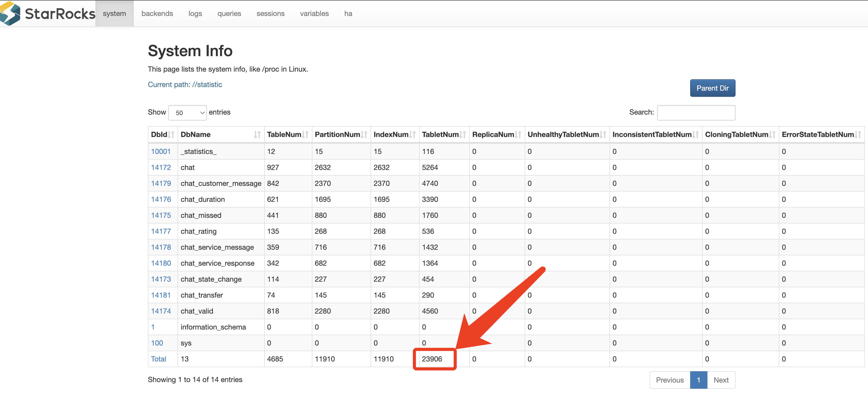Screen dimensions: 868x415
Task: Open database link 14172
Action: [161, 167]
